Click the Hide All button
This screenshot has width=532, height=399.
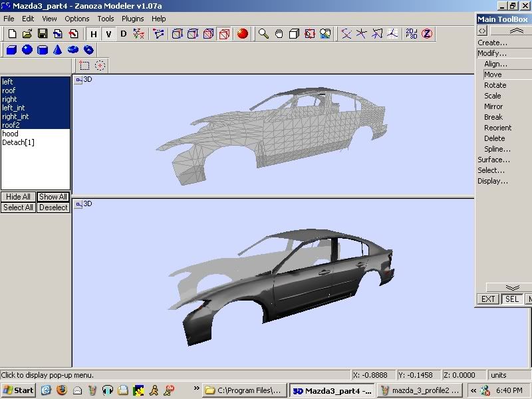(x=18, y=197)
